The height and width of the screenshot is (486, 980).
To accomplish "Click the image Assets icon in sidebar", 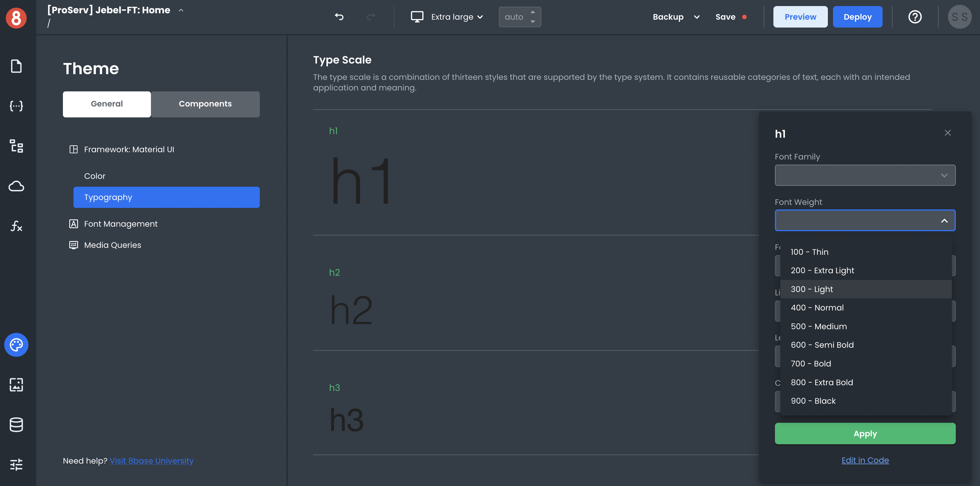I will [16, 384].
